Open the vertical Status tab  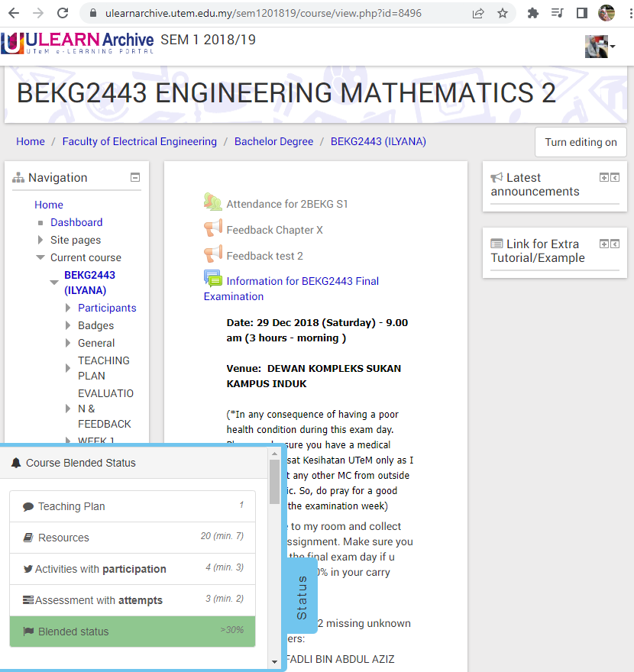(x=301, y=596)
